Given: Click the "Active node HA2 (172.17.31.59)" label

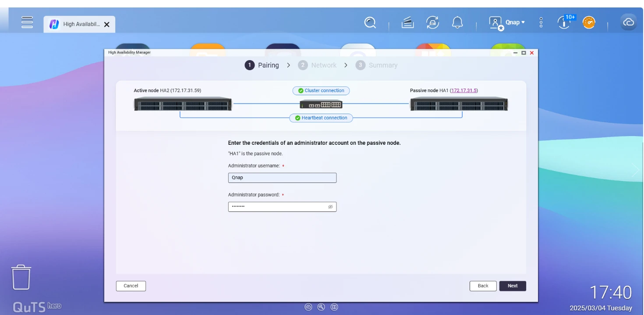Looking at the screenshot, I should click(167, 91).
